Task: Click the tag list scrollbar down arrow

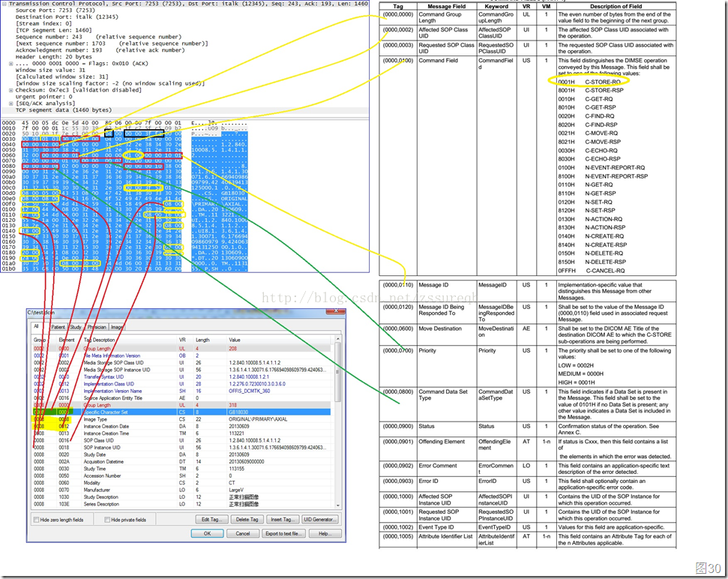Action: coord(337,505)
